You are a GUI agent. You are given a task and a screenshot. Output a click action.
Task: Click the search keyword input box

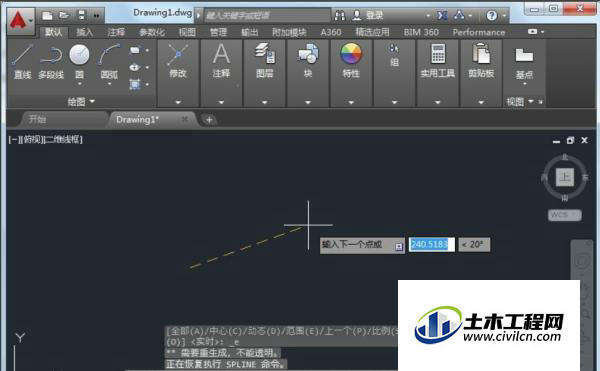point(267,16)
